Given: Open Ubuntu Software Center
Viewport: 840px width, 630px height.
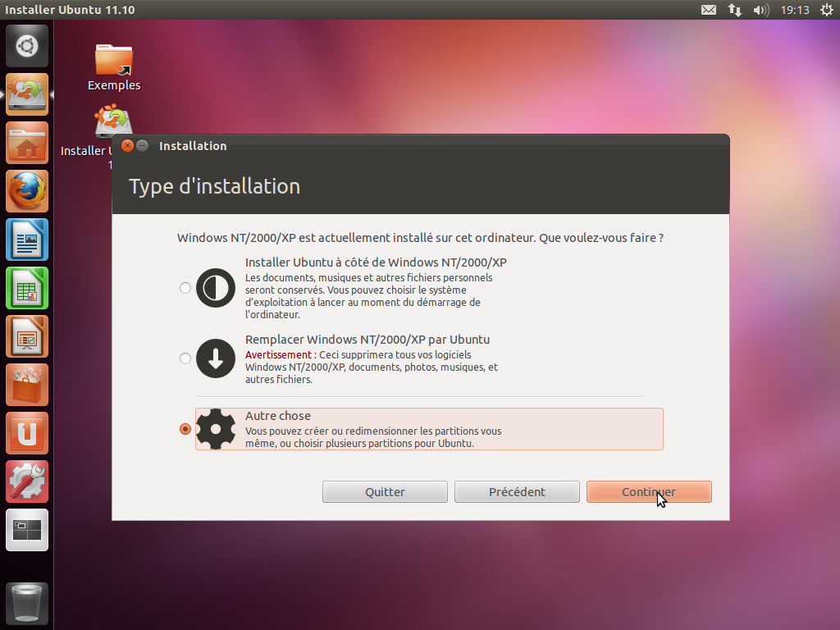Looking at the screenshot, I should tap(27, 385).
